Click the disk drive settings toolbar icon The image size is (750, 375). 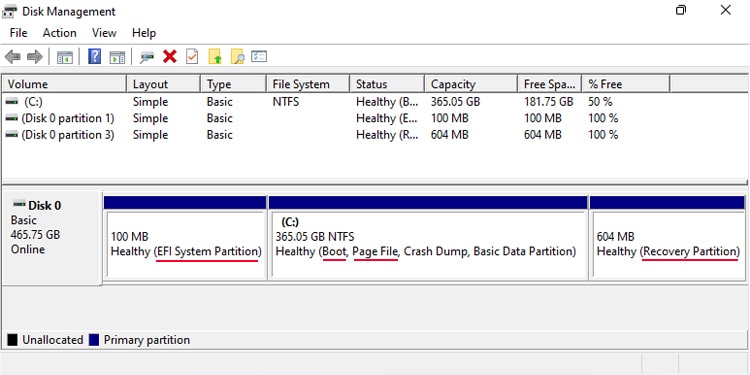coord(147,57)
